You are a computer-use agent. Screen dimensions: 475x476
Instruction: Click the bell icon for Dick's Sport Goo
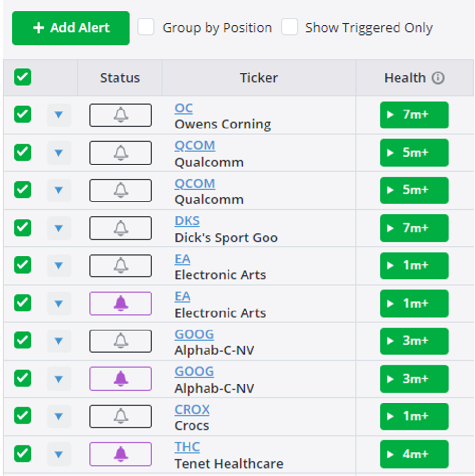(120, 228)
